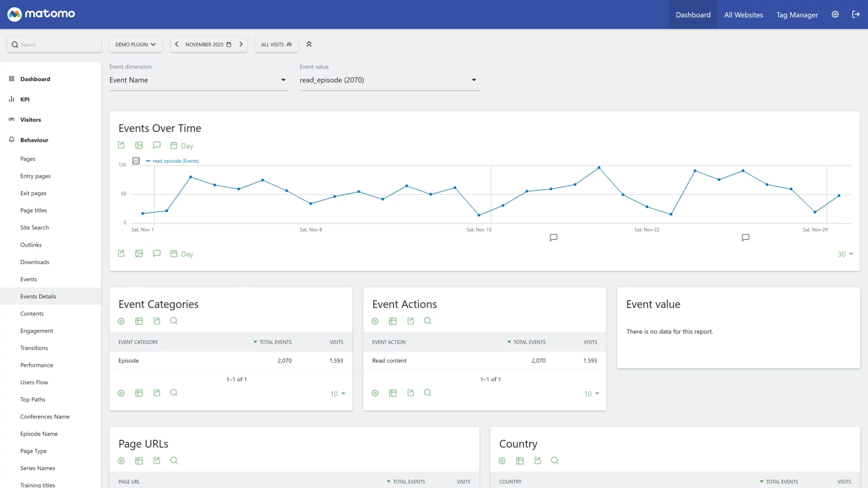The width and height of the screenshot is (868, 488).
Task: Toggle the metrics picker icon beside legend
Action: click(136, 161)
